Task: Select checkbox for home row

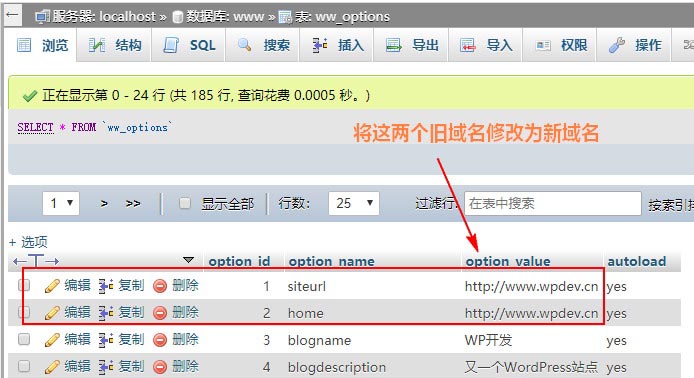Action: tap(24, 312)
